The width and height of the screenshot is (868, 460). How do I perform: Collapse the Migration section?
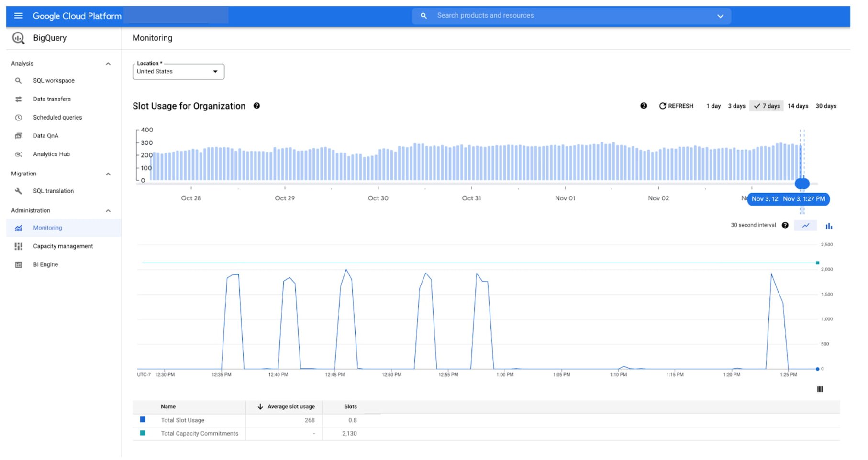[x=108, y=174]
